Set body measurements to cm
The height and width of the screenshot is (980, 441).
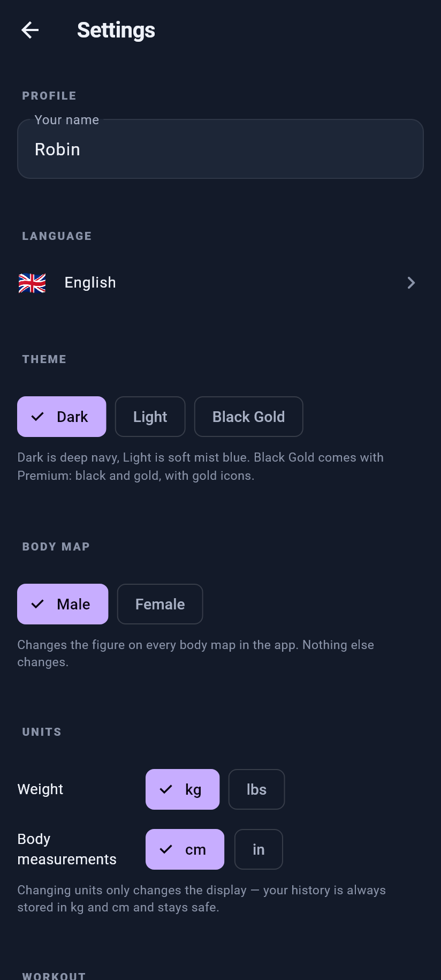185,849
